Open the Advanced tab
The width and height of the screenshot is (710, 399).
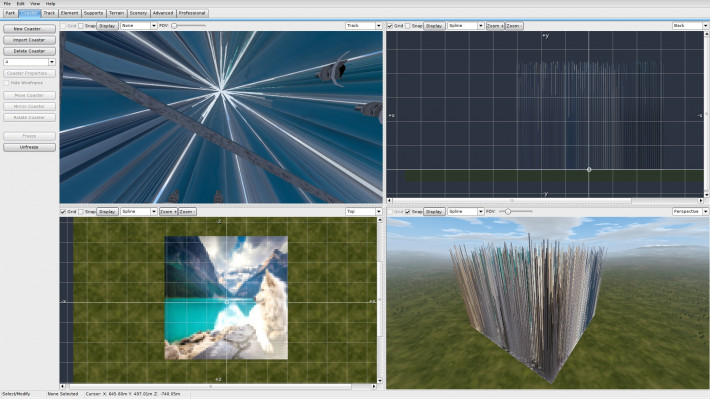(163, 13)
